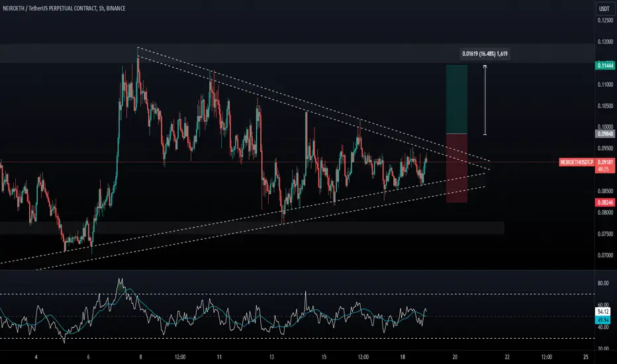Click the USDT currency button
Screen dimensions: 617x364
[604, 8]
